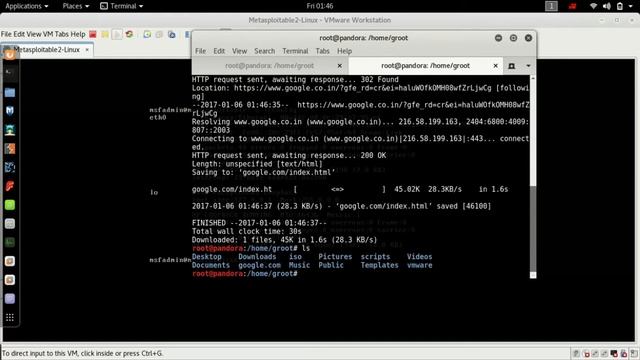Open Show Applications grid in dock
The width and height of the screenshot is (640, 360).
click(10, 318)
